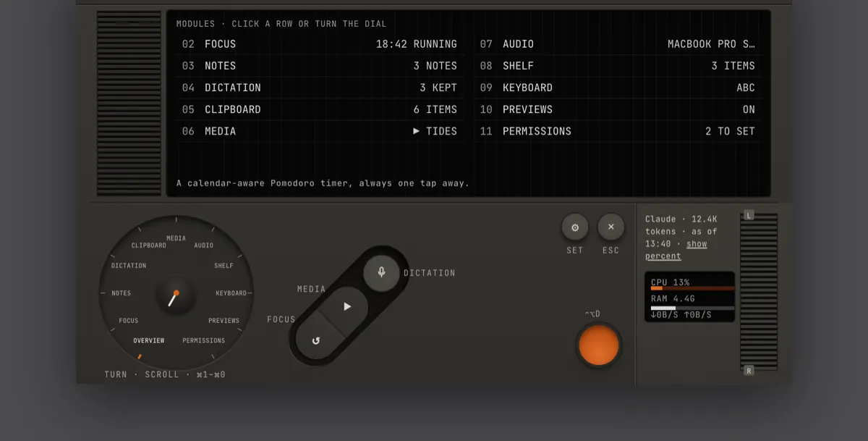Open the 08 Shelf module row
Screen dimensions: 868x441
[x=618, y=66]
